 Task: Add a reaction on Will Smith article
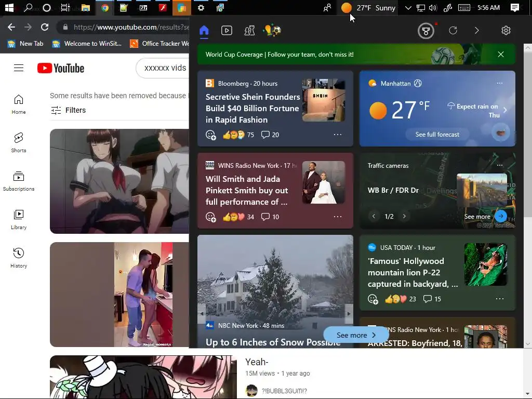[x=211, y=217]
